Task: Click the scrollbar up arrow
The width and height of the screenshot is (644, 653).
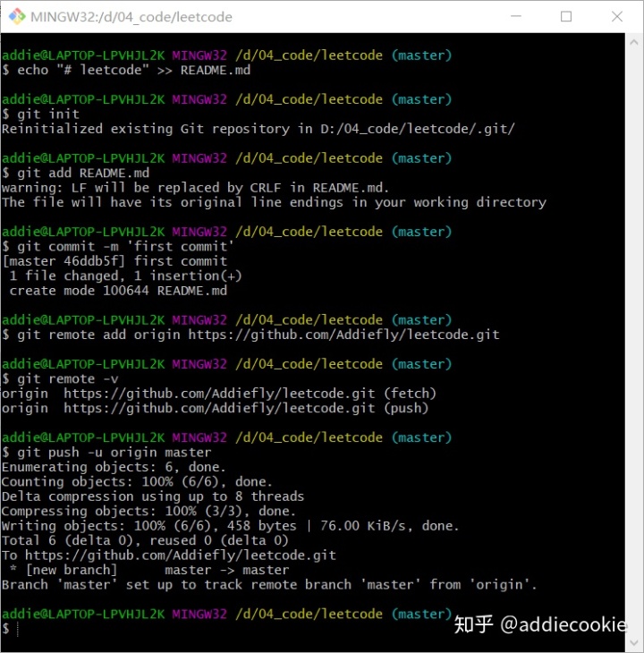Action: 634,42
